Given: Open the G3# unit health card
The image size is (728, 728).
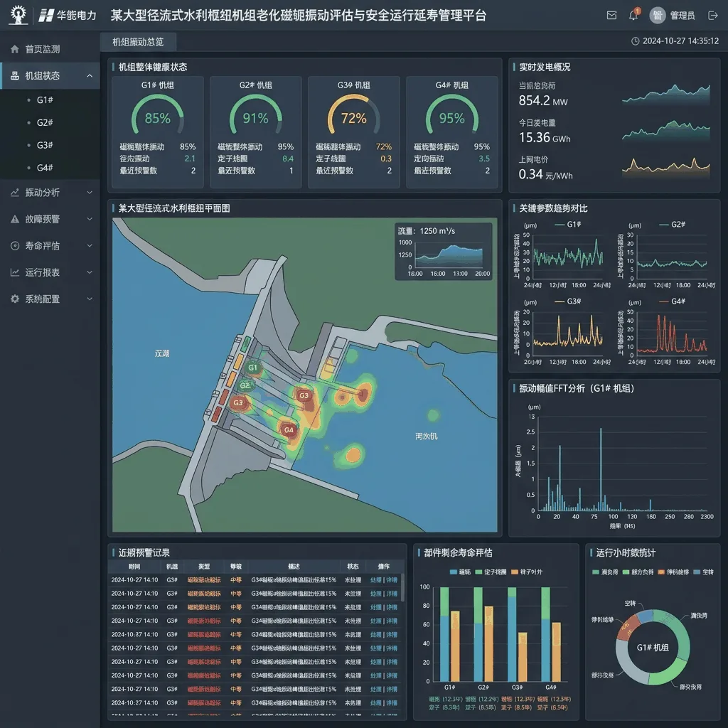Looking at the screenshot, I should pos(354,132).
